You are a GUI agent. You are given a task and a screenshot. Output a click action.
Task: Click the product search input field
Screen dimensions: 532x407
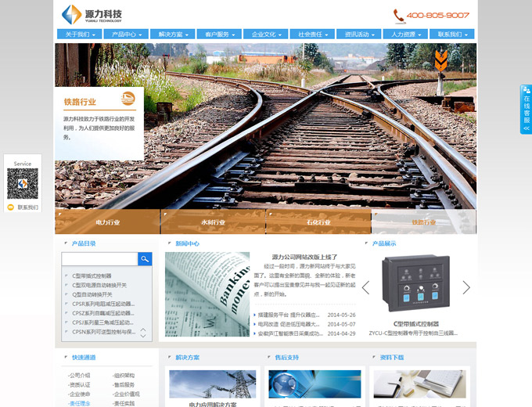click(100, 259)
